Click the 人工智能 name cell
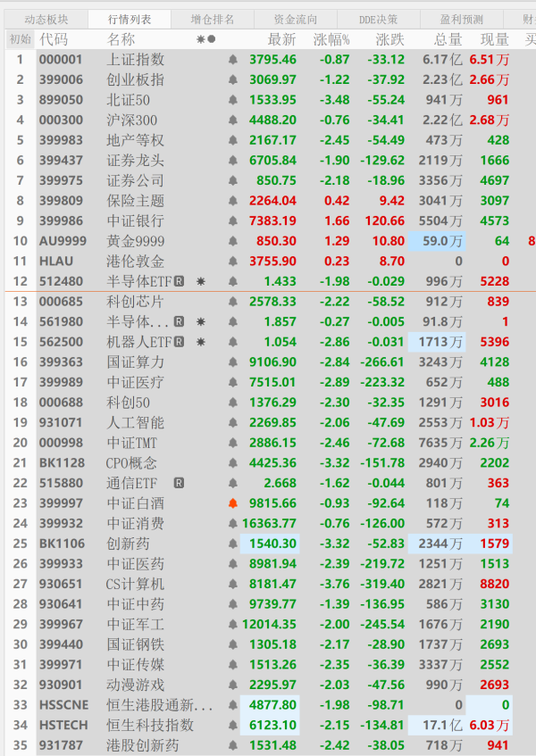This screenshot has height=756, width=536. [x=135, y=423]
